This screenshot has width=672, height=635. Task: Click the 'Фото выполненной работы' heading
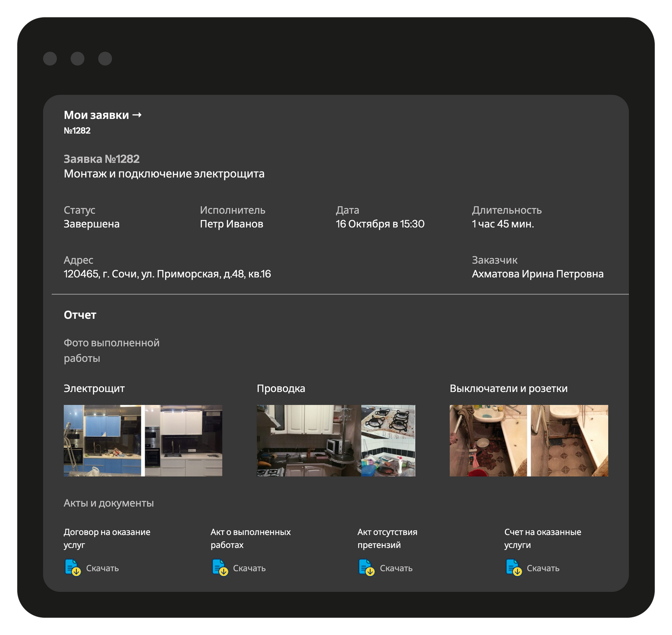point(112,351)
